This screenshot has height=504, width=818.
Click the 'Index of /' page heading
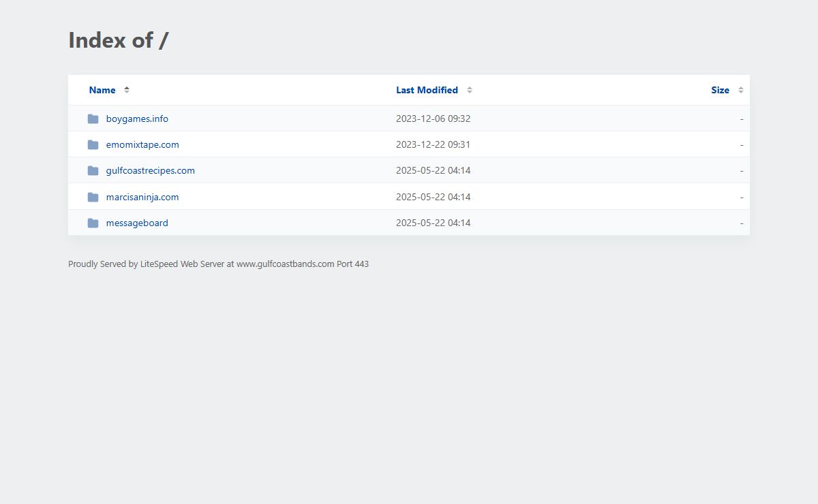click(119, 40)
